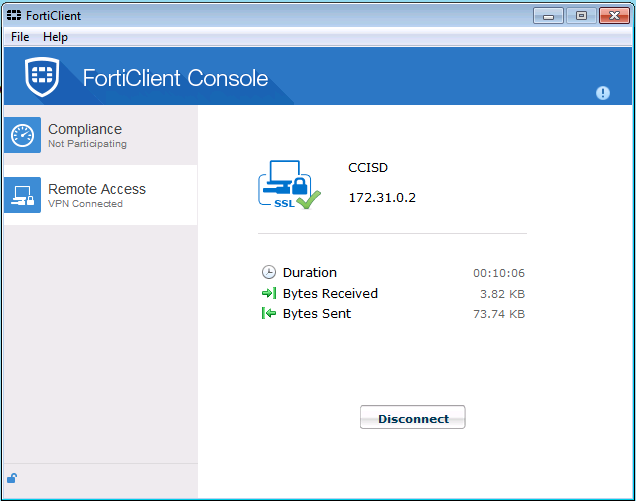
Task: Click the Duration clock icon
Action: coord(269,272)
